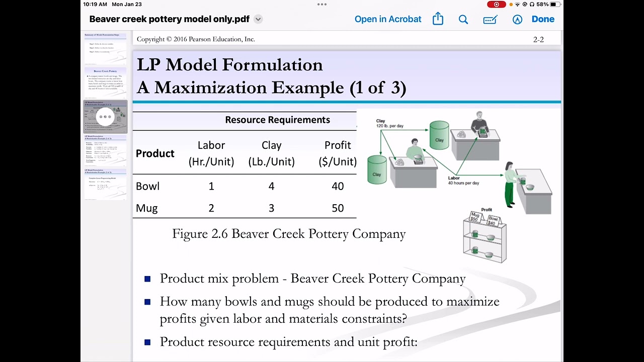The height and width of the screenshot is (362, 644).
Task: Tap the Product mix problem bullet text
Action: pos(312,279)
